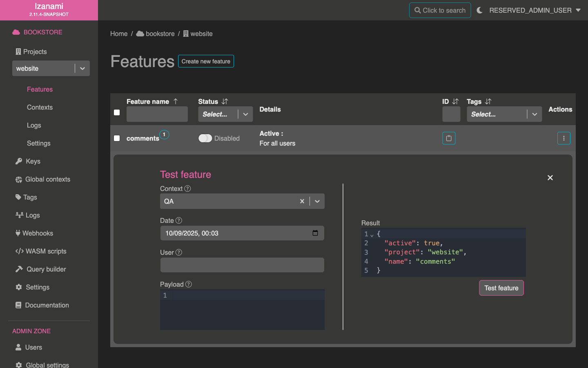The width and height of the screenshot is (588, 368).
Task: Click the Payload help question mark icon
Action: [x=188, y=284]
